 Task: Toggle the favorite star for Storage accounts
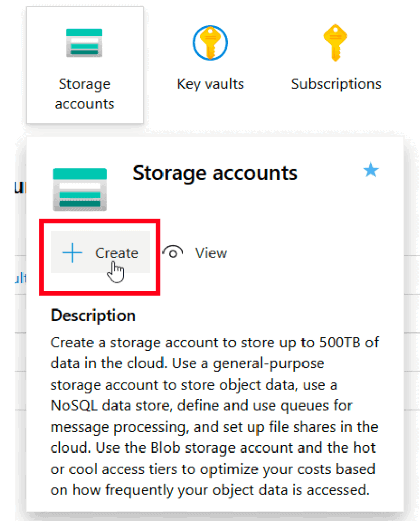coord(370,171)
